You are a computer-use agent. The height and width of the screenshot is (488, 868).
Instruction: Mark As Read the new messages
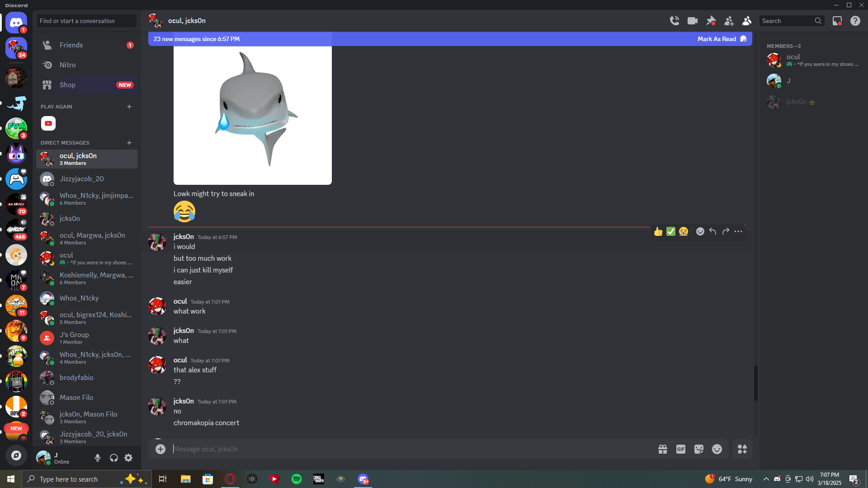[x=722, y=39]
